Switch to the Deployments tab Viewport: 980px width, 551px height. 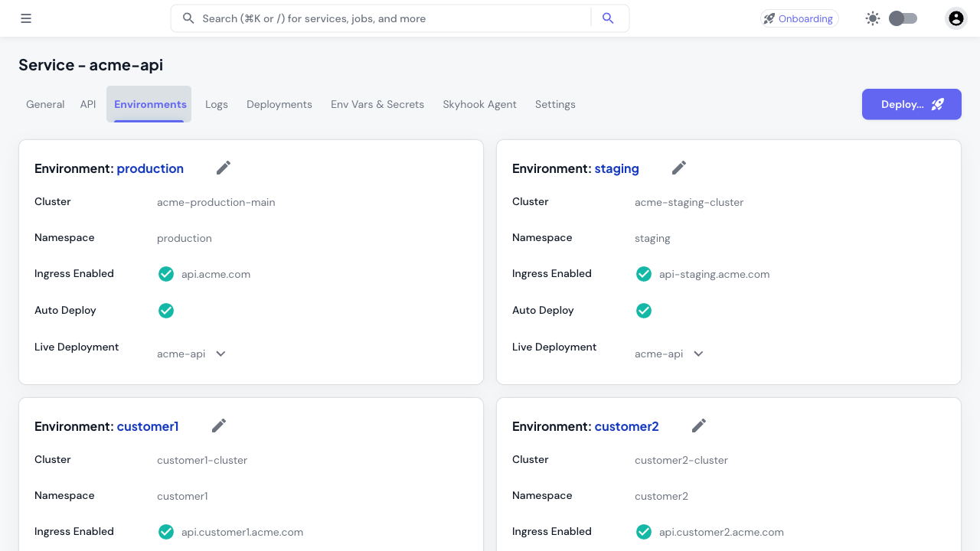(279, 104)
